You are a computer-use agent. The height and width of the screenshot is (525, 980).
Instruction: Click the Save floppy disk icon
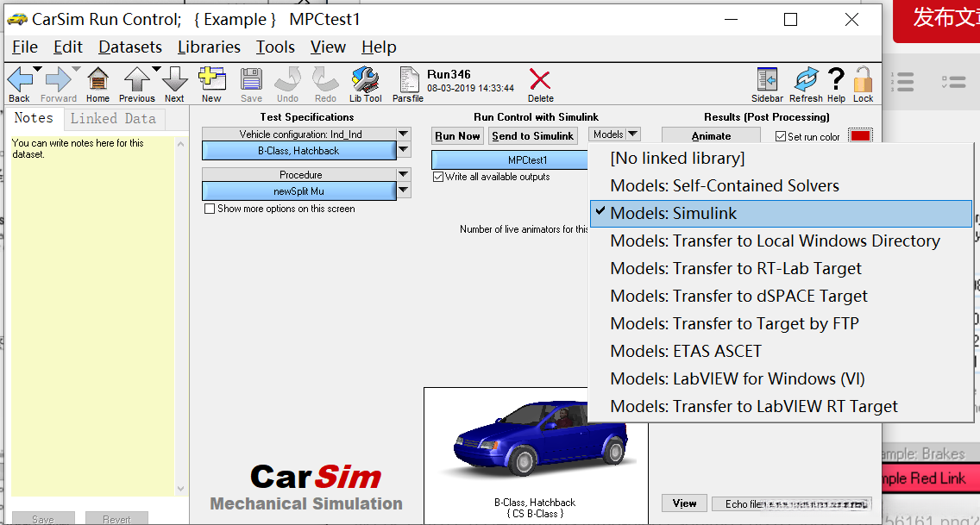pos(251,80)
